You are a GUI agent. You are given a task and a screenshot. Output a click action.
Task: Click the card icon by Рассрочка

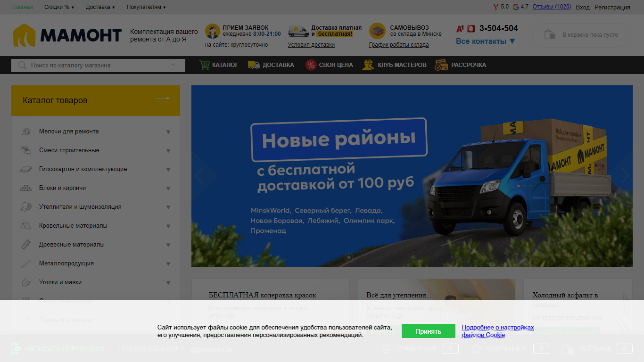441,65
